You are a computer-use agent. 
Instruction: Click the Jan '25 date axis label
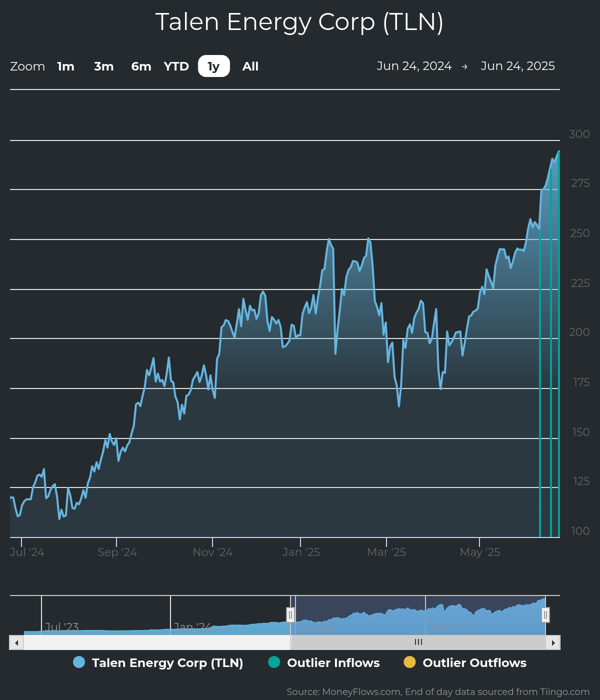click(x=301, y=552)
